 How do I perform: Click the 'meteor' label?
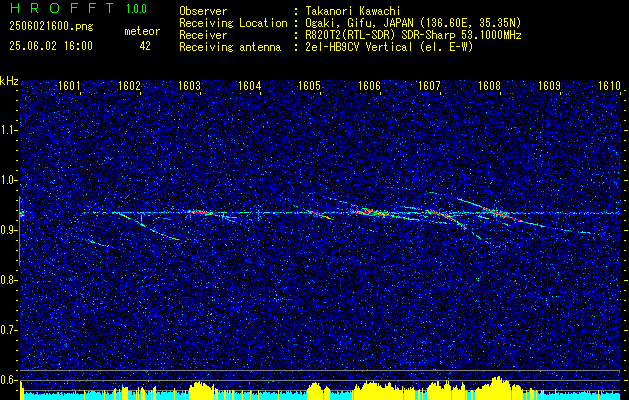142,31
